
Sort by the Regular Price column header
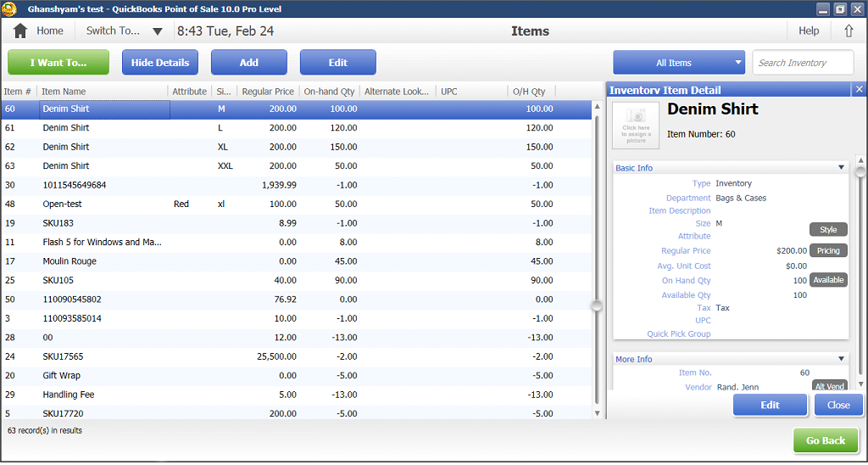pyautogui.click(x=267, y=92)
